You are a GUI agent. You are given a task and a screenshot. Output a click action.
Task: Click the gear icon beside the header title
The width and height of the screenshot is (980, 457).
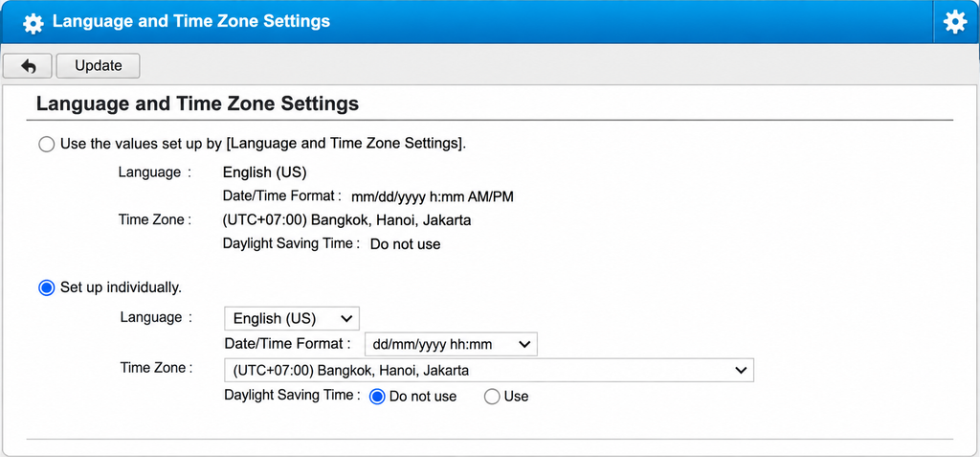33,23
